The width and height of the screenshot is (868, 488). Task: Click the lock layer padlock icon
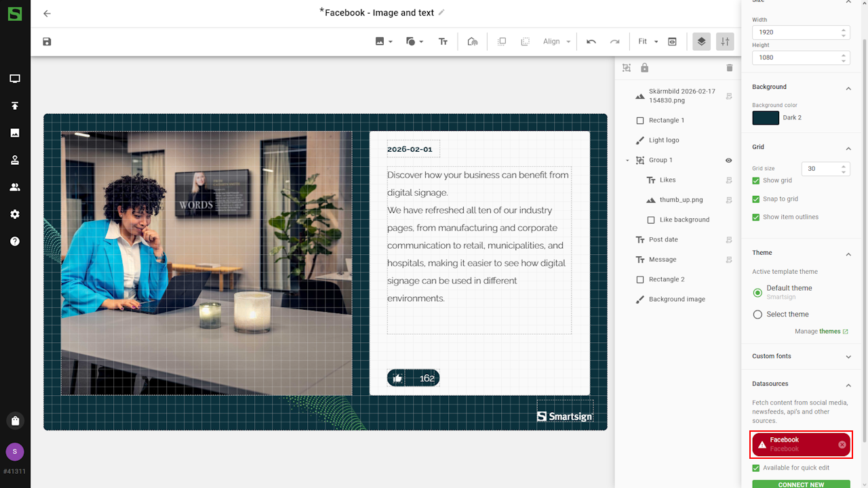point(644,68)
